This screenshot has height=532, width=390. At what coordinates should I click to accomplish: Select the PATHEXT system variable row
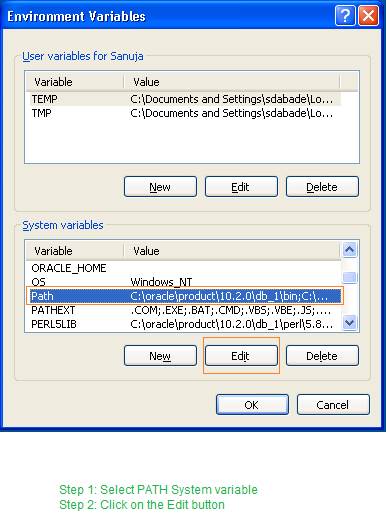click(184, 310)
